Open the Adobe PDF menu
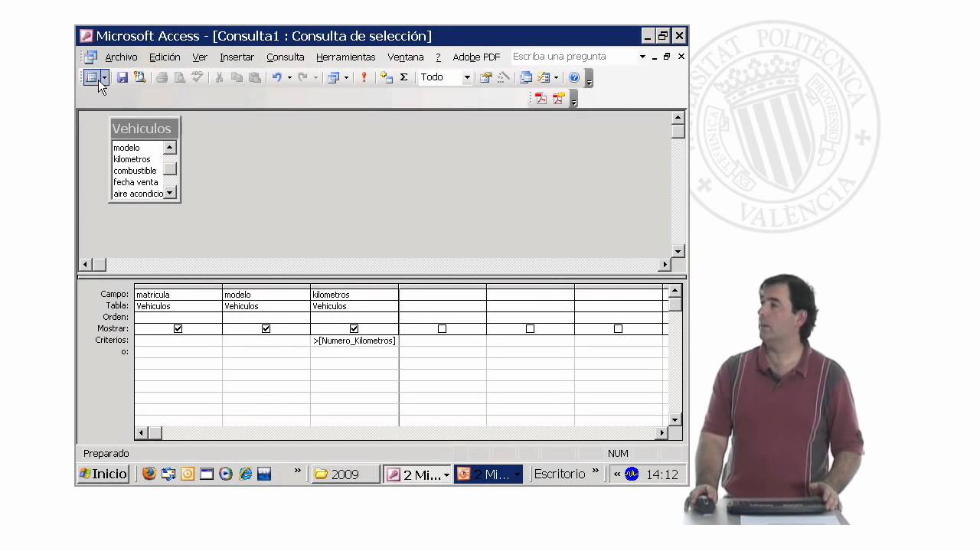980x551 pixels. point(476,57)
